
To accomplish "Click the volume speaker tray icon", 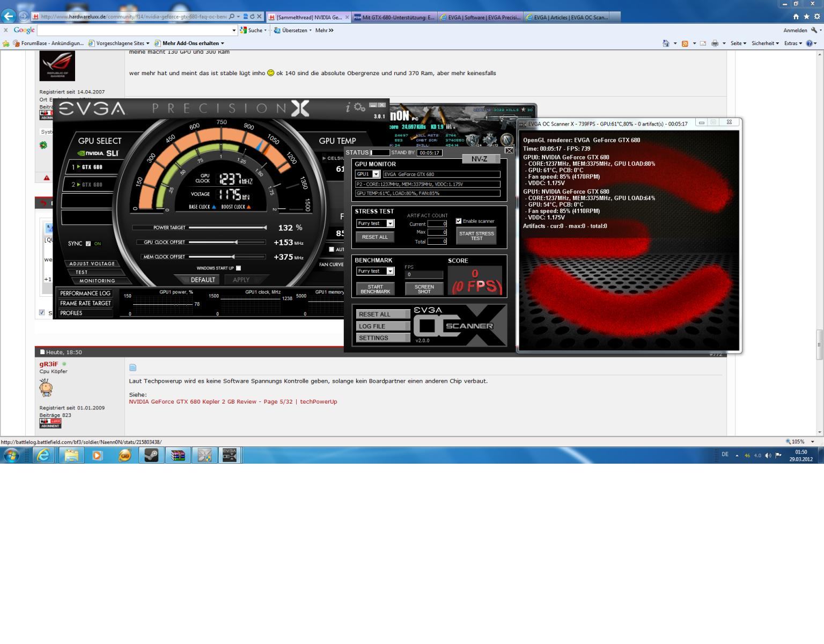I will [768, 455].
